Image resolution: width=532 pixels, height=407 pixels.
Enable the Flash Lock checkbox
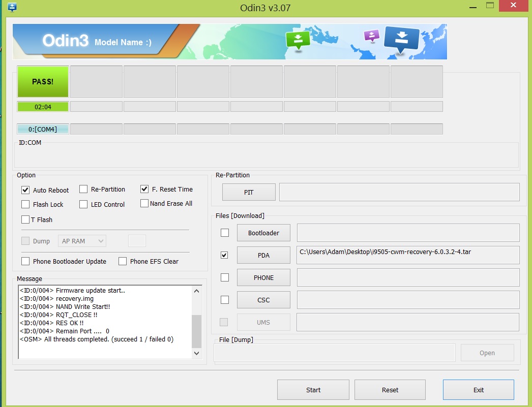pos(25,204)
